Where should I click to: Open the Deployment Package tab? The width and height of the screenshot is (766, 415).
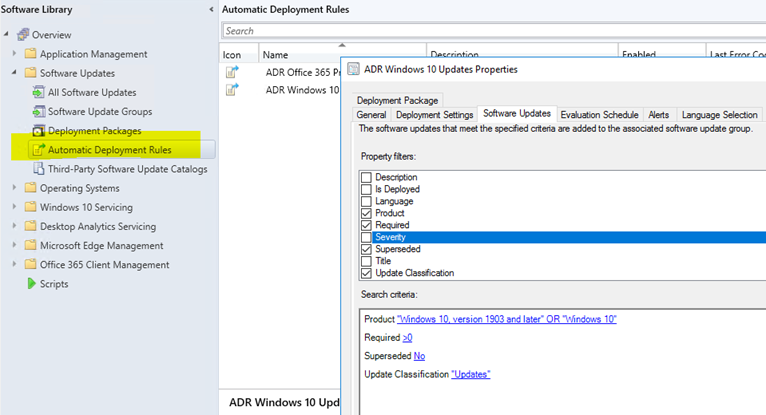(397, 100)
